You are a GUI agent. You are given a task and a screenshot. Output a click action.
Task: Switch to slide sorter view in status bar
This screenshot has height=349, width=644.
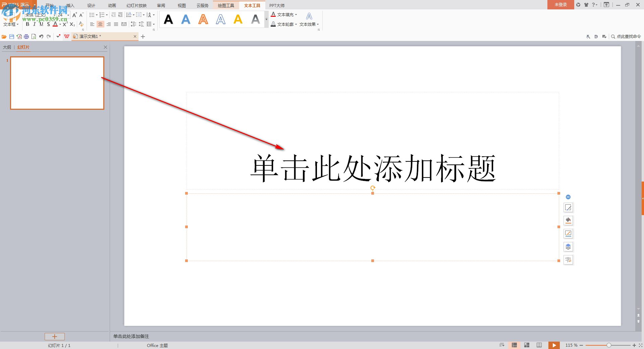527,345
